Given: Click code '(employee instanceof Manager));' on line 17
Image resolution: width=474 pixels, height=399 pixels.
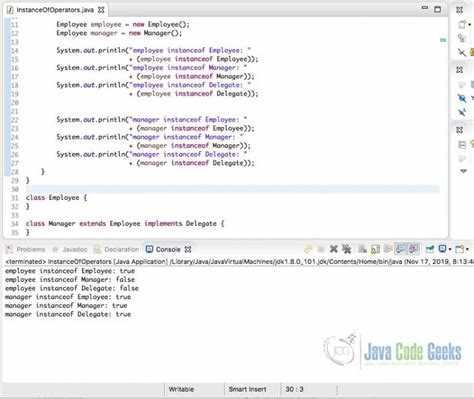Looking at the screenshot, I should [195, 76].
